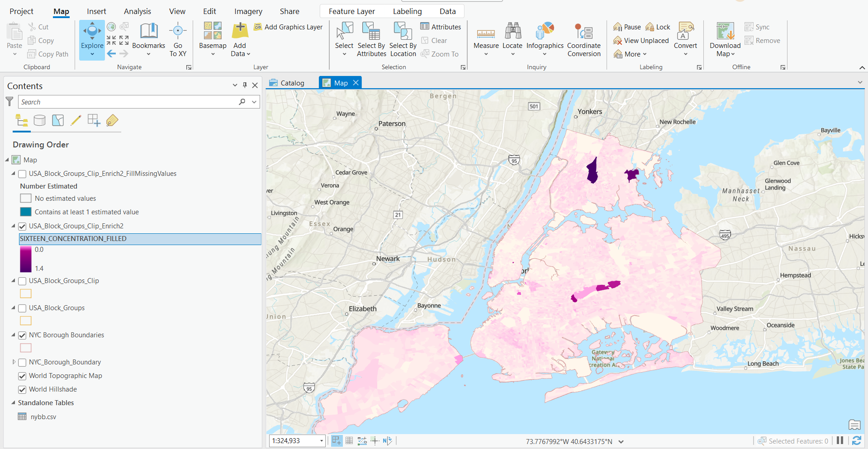
Task: Turn off World Hillshade layer
Action: pos(22,389)
